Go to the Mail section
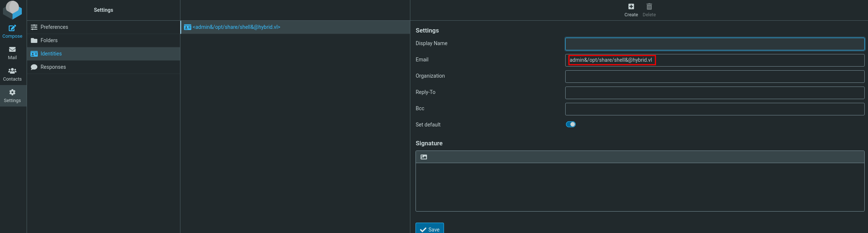868x233 pixels. tap(12, 53)
